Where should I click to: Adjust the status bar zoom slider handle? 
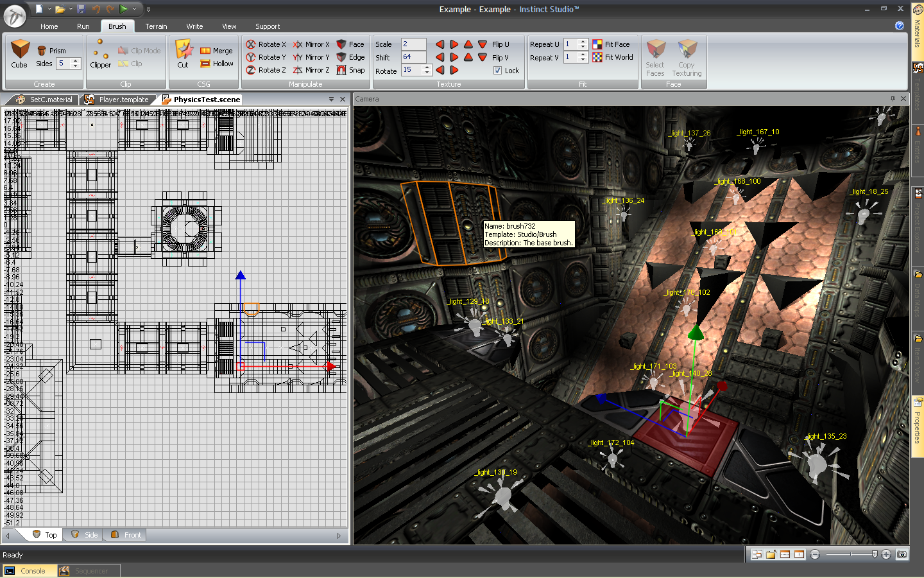pyautogui.click(x=875, y=554)
